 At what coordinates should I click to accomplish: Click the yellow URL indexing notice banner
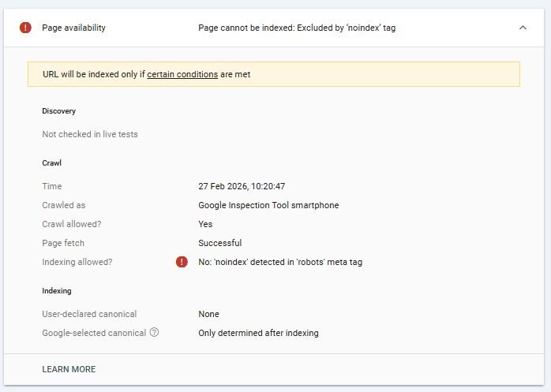click(355, 74)
